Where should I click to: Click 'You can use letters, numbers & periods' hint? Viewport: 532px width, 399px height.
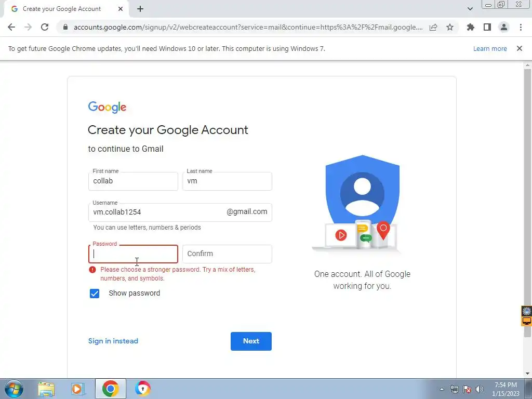pos(147,228)
